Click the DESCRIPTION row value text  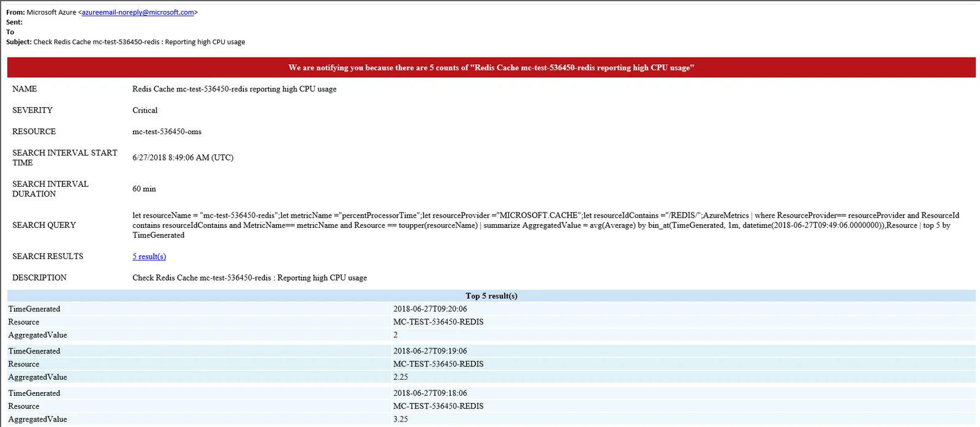tap(250, 278)
